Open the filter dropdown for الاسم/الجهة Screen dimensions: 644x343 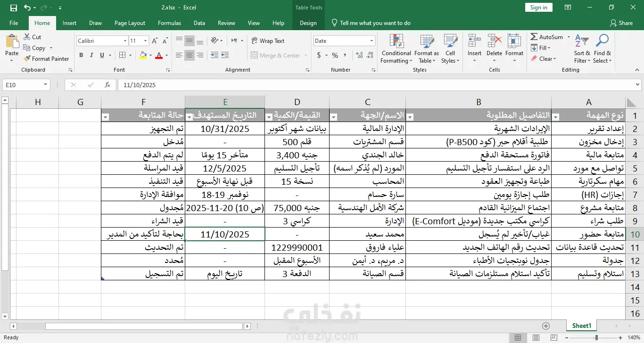click(x=334, y=117)
